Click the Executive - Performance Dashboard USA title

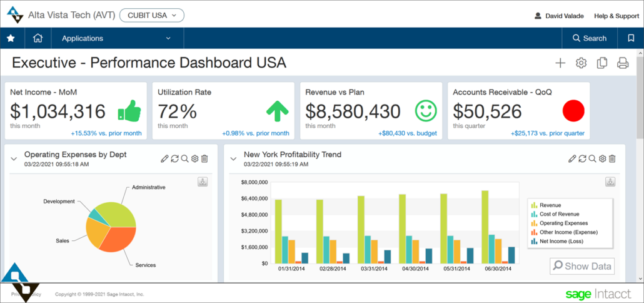(149, 63)
